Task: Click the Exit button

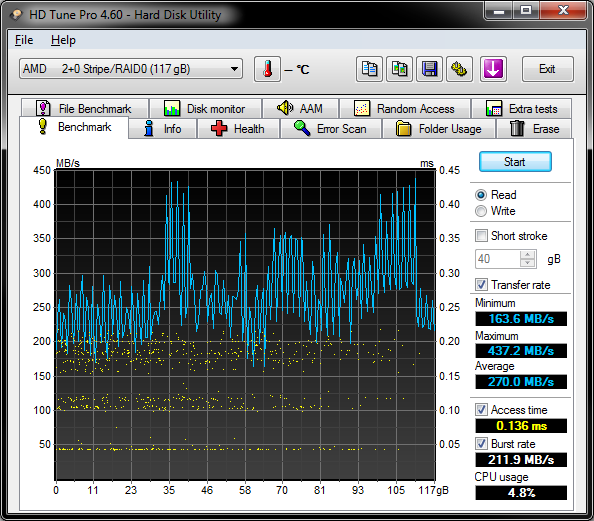Action: click(x=547, y=69)
